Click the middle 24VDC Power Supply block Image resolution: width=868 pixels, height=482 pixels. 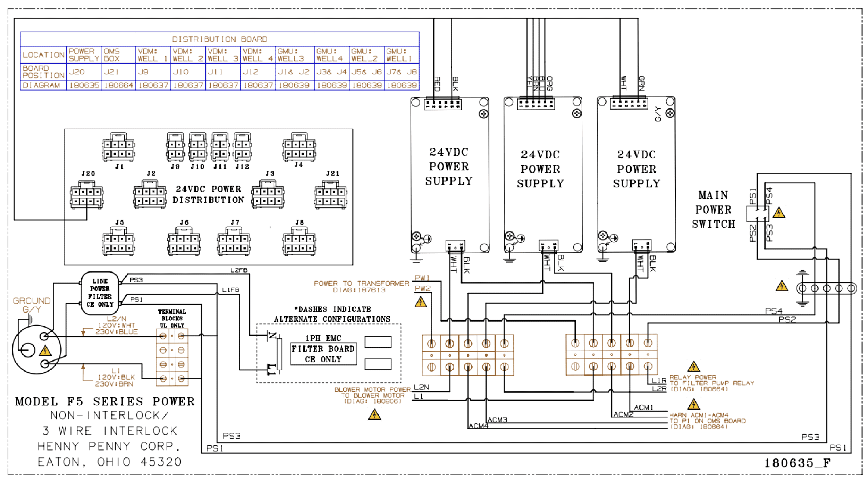tap(543, 175)
